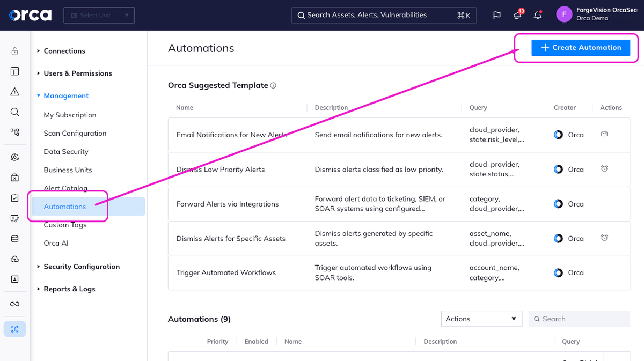This screenshot has height=361, width=644.
Task: Click Creator column header in templates table
Action: [565, 108]
